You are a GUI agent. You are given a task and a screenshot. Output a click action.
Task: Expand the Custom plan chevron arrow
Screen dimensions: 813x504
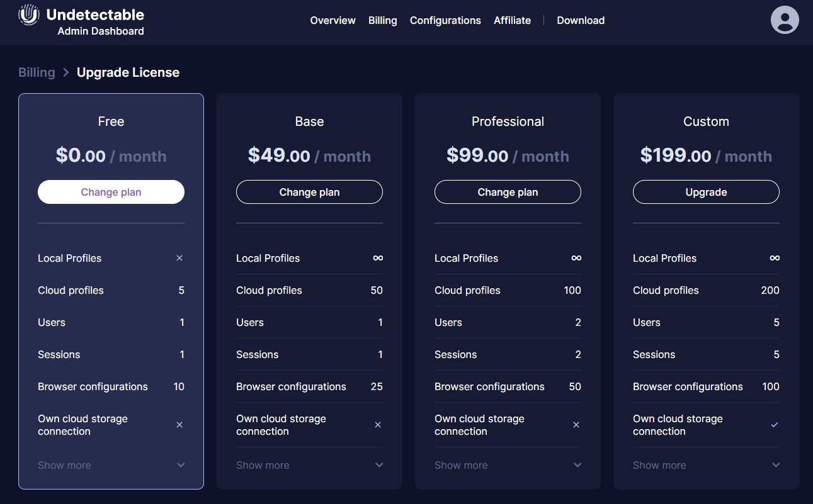click(x=776, y=465)
